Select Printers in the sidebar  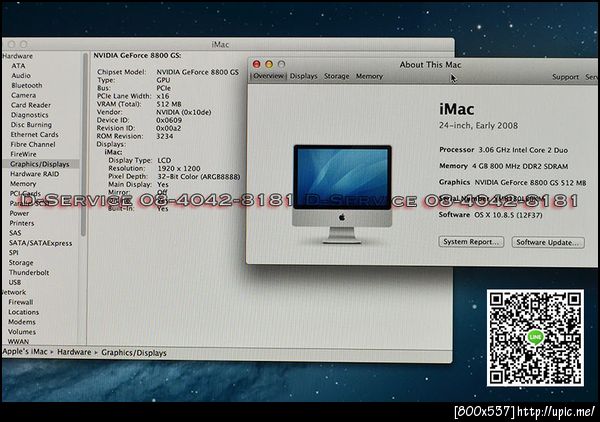(x=22, y=223)
